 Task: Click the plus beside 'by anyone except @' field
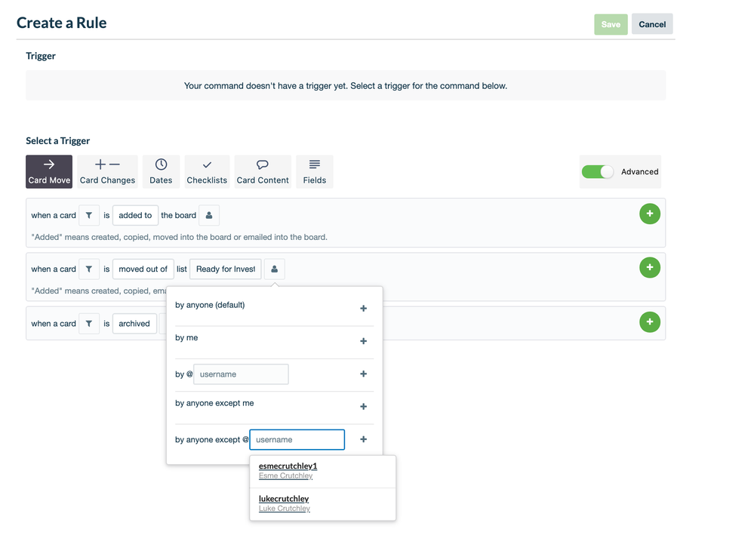[364, 439]
